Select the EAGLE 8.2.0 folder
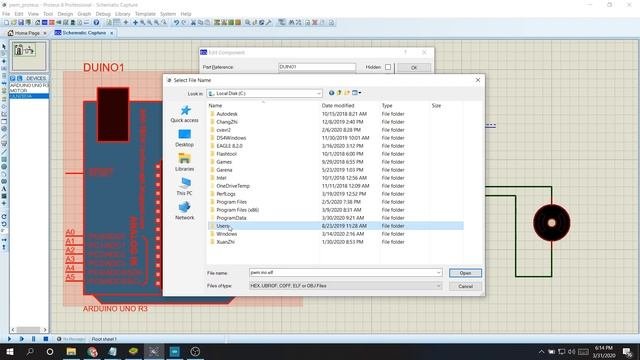This screenshot has width=640, height=360. [229, 146]
